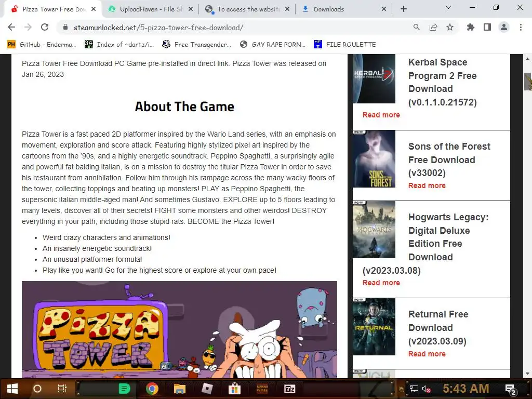Close the Downloads tab
Screen dimensions: 532x399
[384, 9]
